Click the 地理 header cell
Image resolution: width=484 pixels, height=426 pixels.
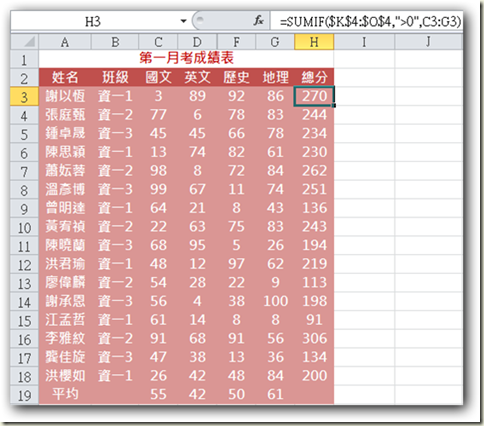click(275, 78)
